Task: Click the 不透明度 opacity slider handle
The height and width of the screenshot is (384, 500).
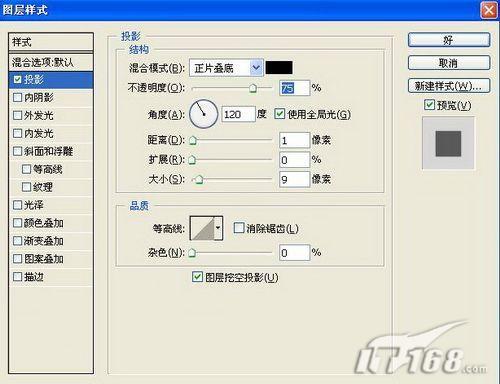Action: [x=253, y=88]
